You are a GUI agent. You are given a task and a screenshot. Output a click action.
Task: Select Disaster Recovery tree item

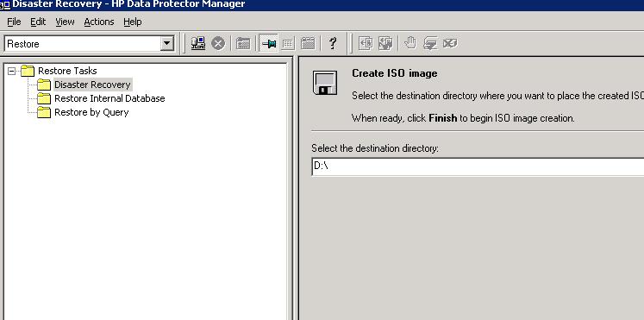click(x=92, y=85)
